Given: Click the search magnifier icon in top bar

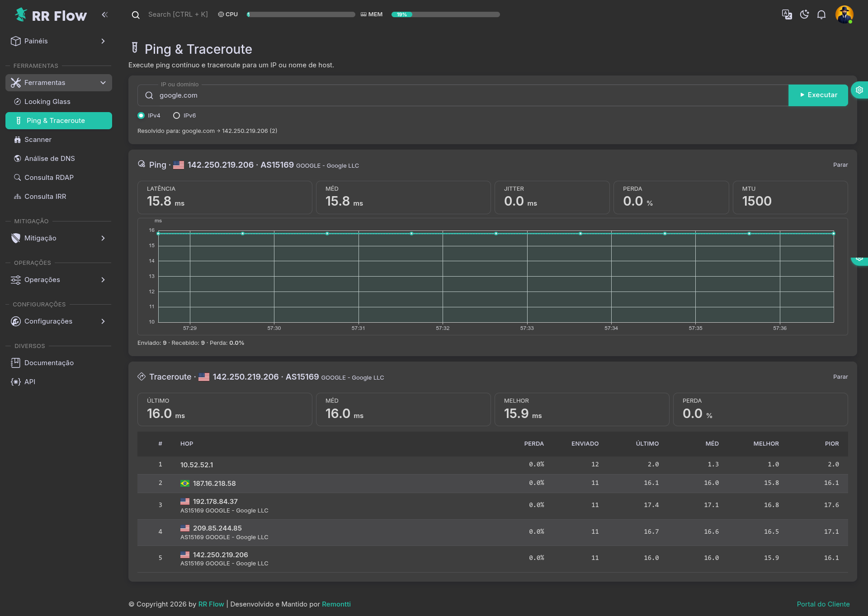Looking at the screenshot, I should [135, 14].
